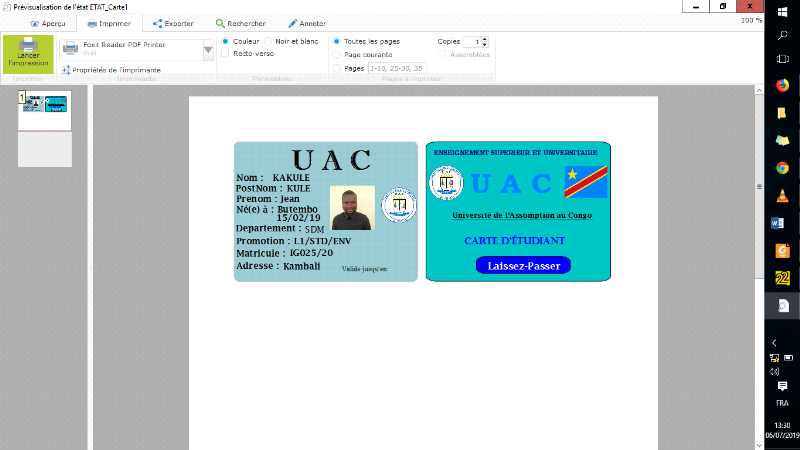Select the Couleur radio option
This screenshot has width=800, height=450.
click(225, 41)
